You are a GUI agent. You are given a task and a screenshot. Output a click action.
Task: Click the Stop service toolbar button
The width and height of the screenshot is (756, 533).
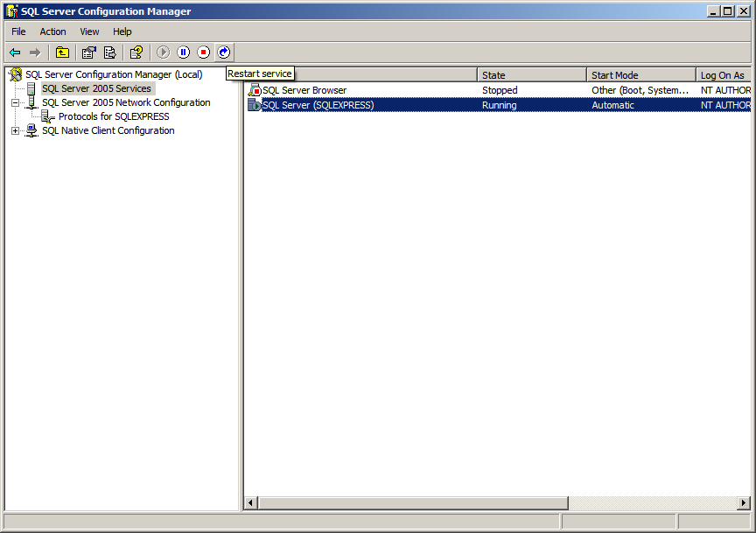[204, 53]
